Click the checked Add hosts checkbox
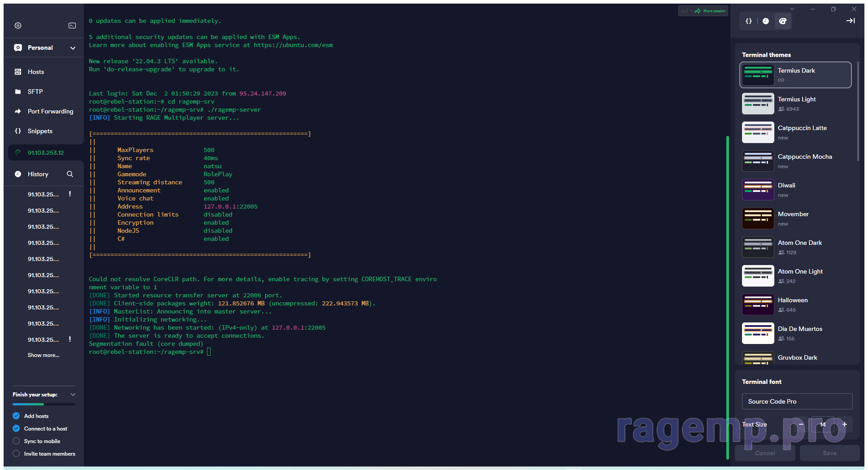This screenshot has height=470, width=868. (16, 416)
